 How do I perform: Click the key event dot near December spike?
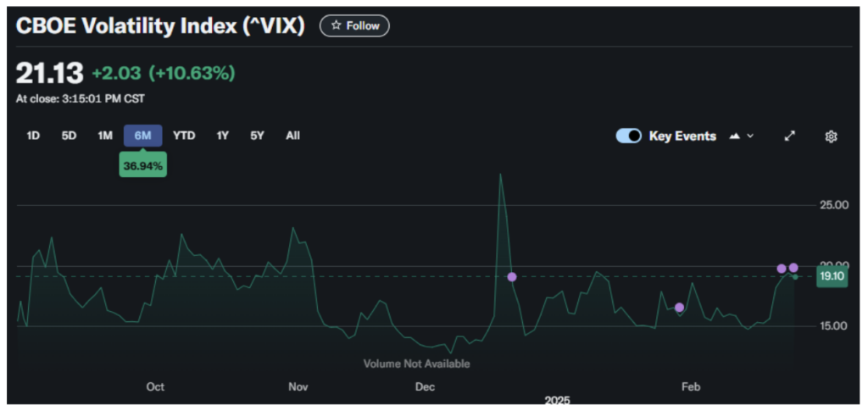pos(512,276)
